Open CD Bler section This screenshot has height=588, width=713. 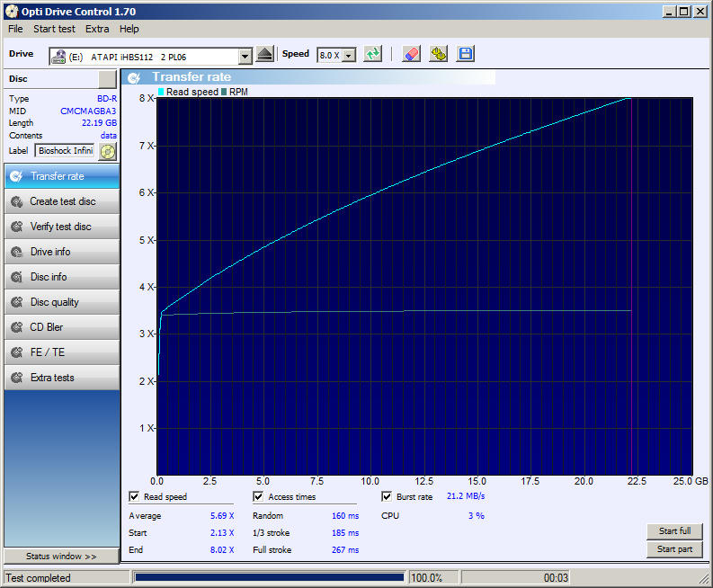(x=62, y=327)
